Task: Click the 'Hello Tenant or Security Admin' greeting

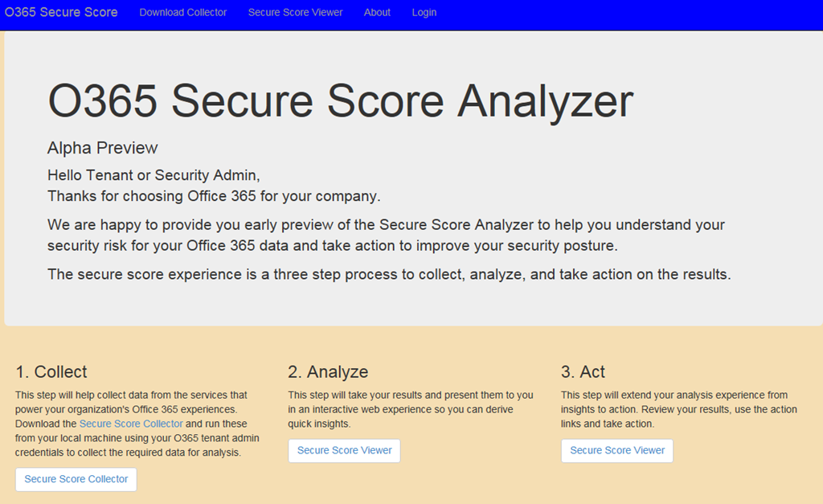Action: 154,175
